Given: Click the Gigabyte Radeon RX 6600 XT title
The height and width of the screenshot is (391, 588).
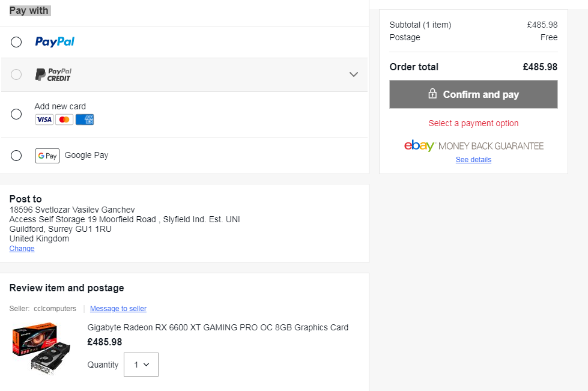Looking at the screenshot, I should point(218,327).
